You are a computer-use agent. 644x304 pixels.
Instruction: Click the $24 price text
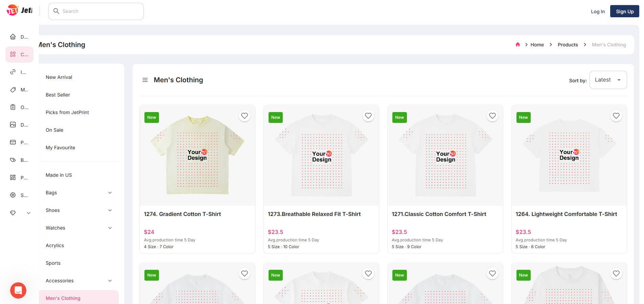(x=149, y=232)
